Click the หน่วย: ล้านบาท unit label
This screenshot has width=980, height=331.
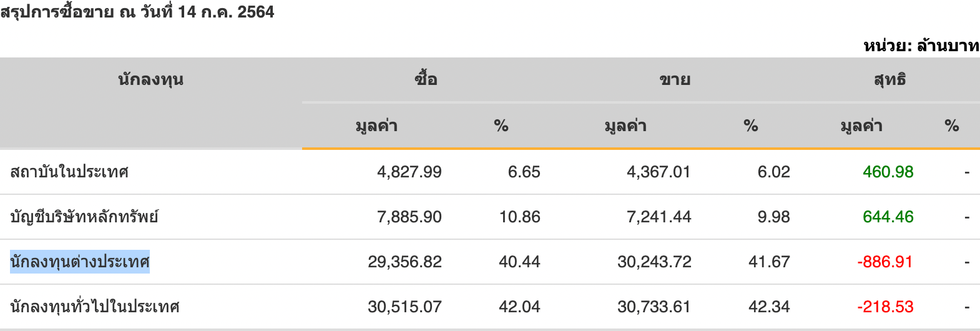pyautogui.click(x=921, y=46)
